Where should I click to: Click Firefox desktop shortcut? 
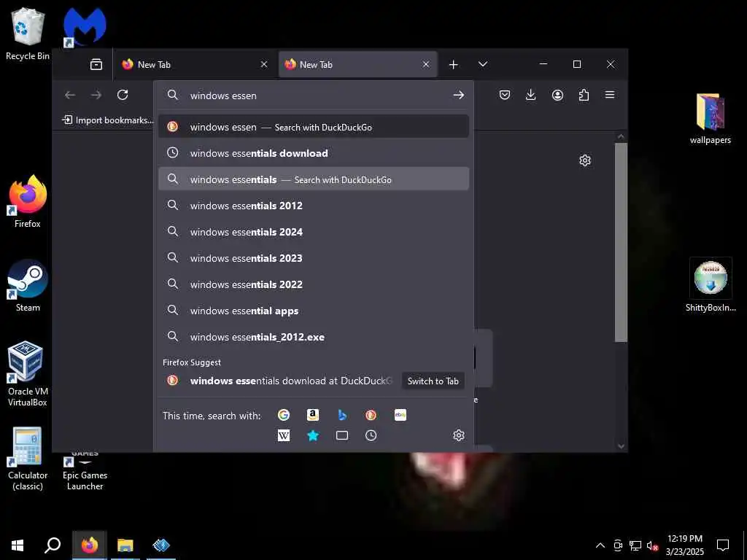click(x=28, y=201)
